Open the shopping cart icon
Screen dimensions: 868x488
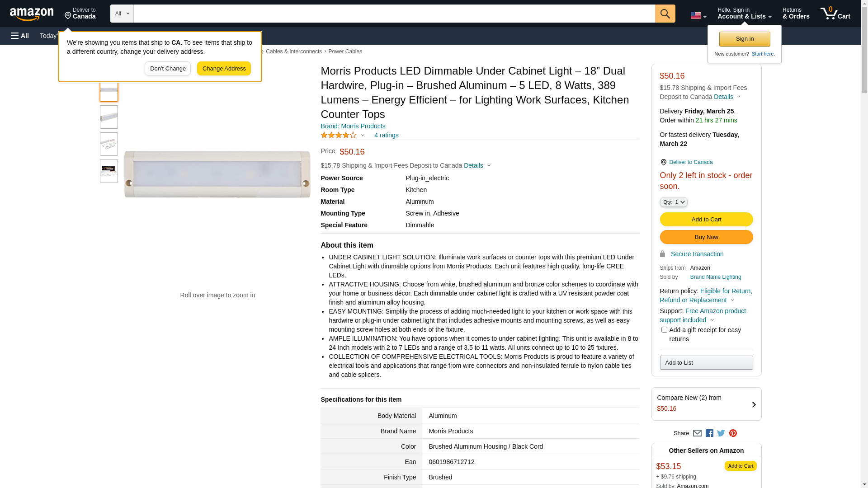pos(835,14)
